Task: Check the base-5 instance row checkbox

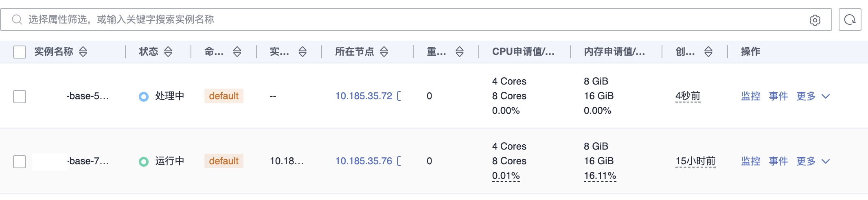Action: click(20, 97)
